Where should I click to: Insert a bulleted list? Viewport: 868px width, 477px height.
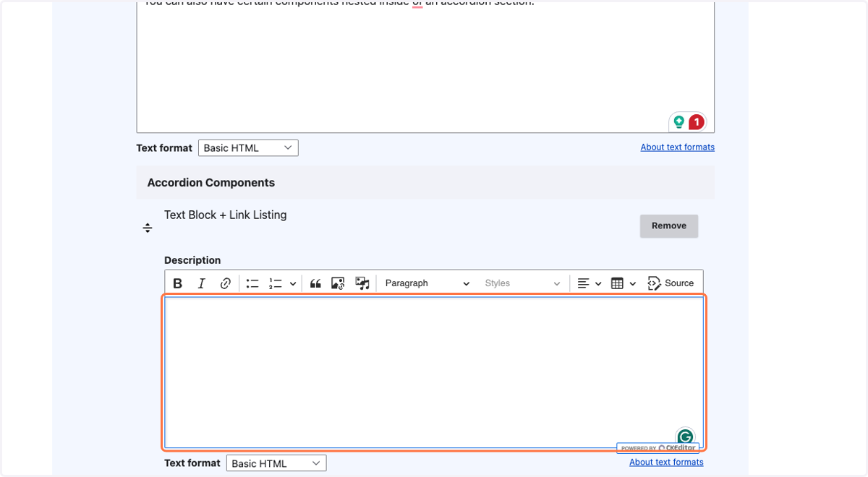click(x=252, y=283)
